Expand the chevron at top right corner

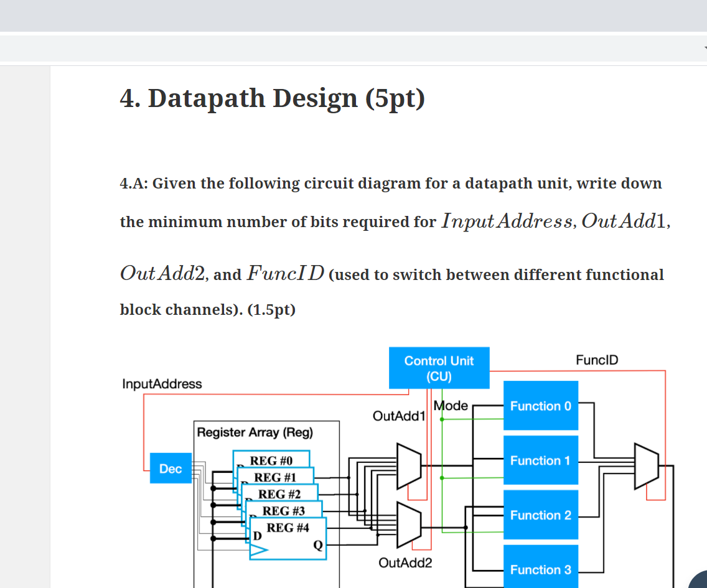(703, 49)
